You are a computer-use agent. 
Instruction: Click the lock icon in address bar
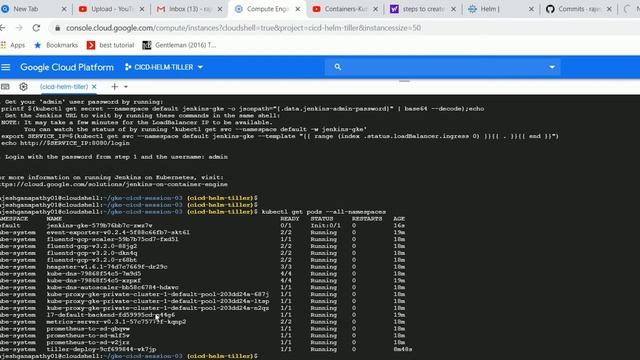pos(58,28)
